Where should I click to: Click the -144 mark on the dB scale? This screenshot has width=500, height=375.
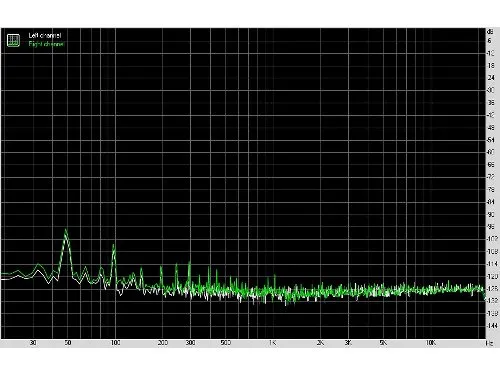point(492,326)
